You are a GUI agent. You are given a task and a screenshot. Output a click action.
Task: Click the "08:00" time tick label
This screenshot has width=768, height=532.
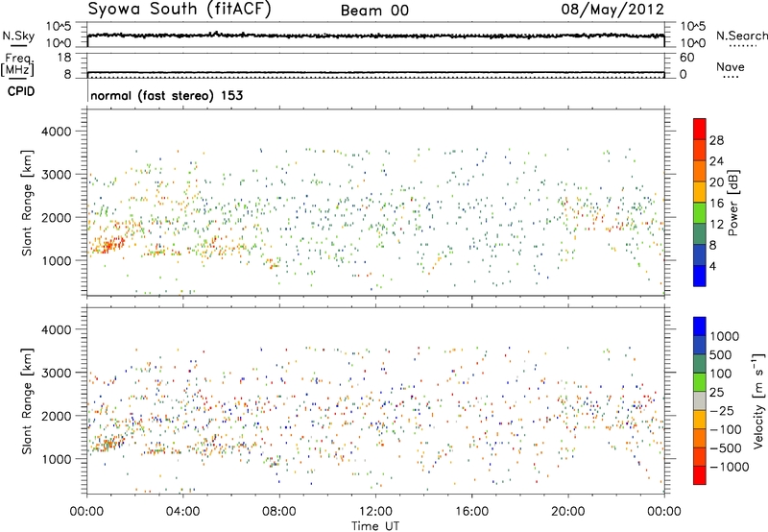(279, 512)
